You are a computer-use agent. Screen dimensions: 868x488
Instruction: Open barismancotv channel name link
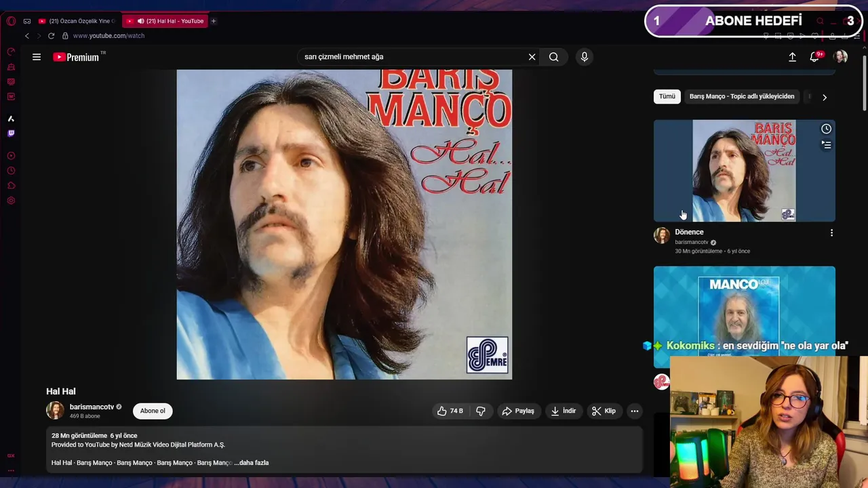coord(92,407)
